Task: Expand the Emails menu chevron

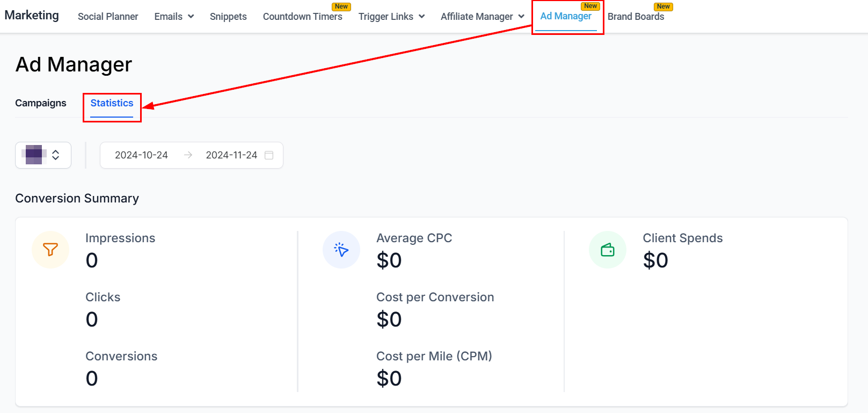Action: (x=191, y=17)
